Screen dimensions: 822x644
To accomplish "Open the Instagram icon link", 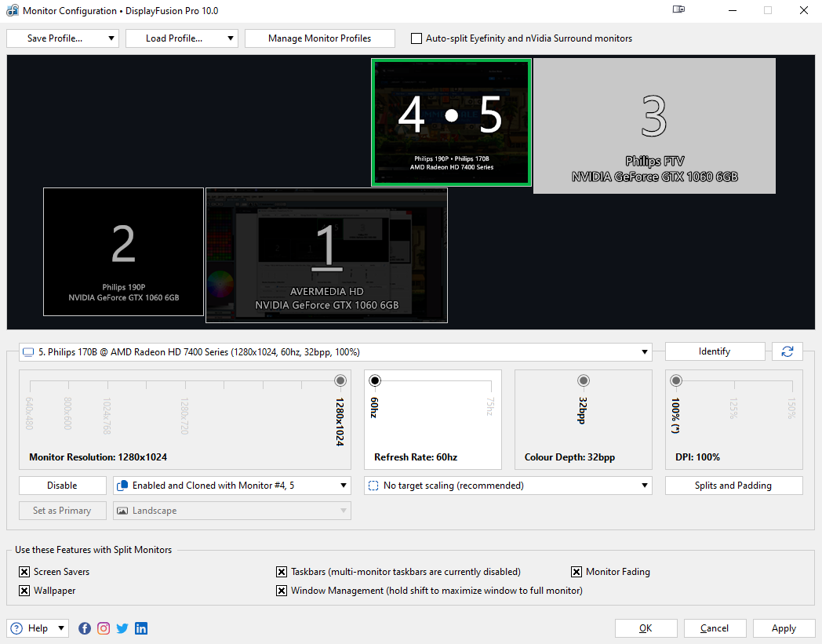I will click(104, 628).
